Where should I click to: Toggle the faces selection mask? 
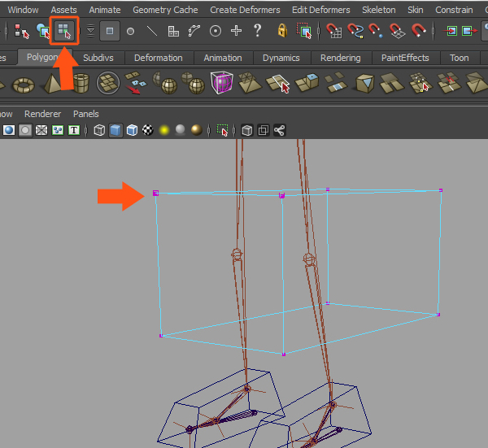[x=173, y=31]
